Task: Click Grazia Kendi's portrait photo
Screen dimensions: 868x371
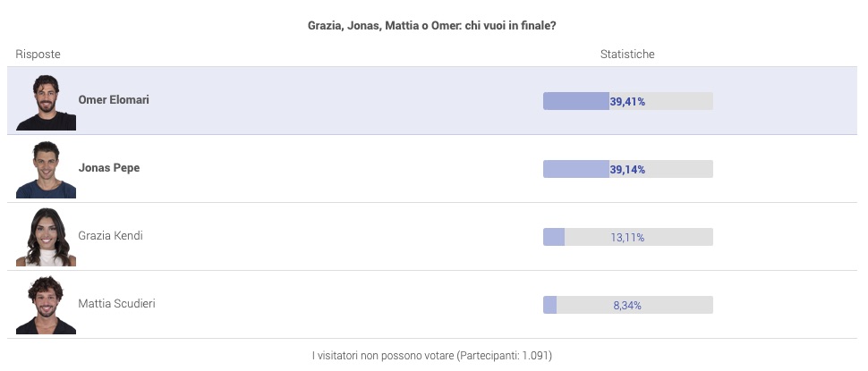Action: click(x=46, y=237)
